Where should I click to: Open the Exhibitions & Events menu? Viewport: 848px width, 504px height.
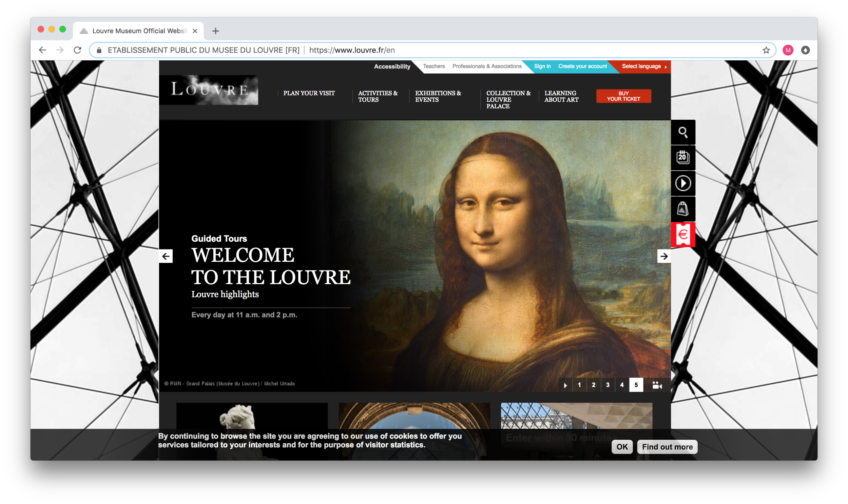point(438,96)
